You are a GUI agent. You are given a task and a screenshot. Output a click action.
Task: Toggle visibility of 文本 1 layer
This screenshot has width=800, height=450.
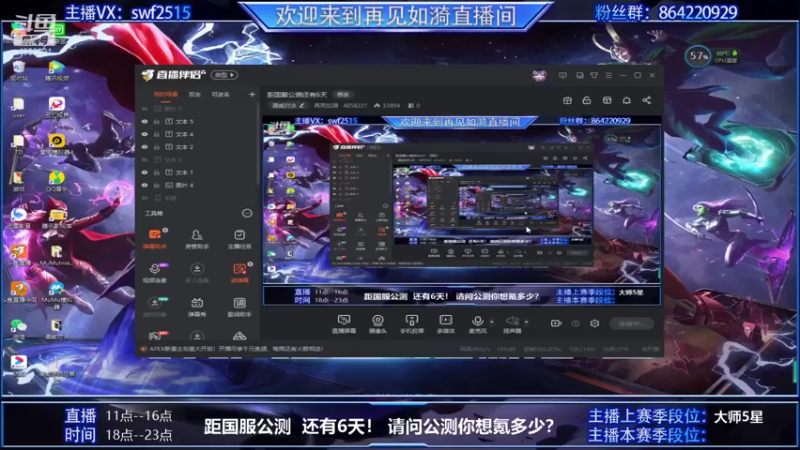145,172
